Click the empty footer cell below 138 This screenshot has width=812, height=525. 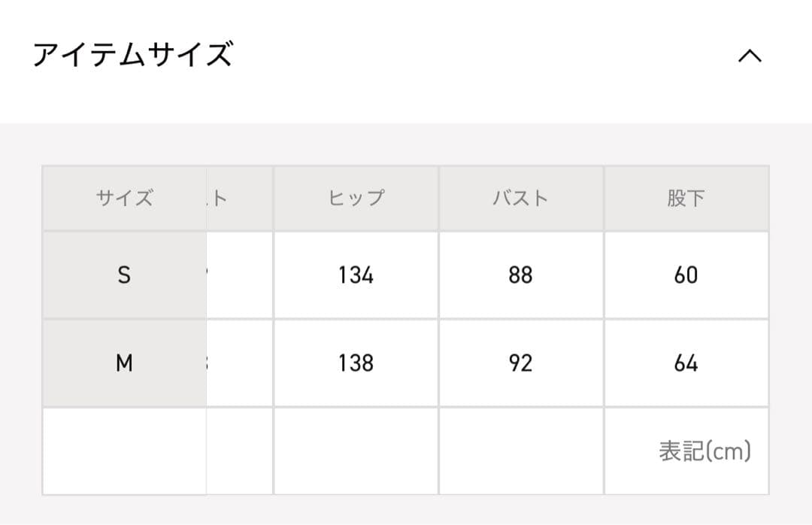[356, 451]
